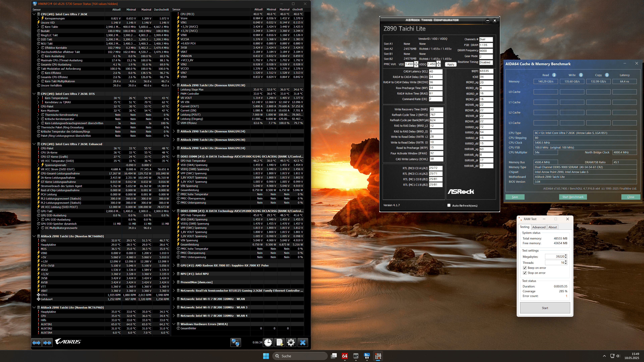This screenshot has height=362, width=644.
Task: Reset sensor values with the clock icon
Action: (x=268, y=342)
